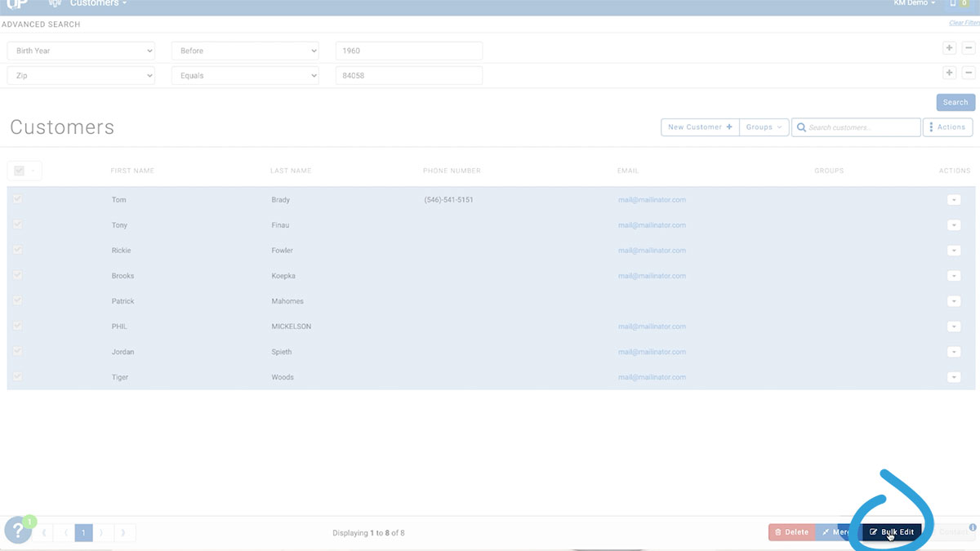Open the dropdown arrow beside select-all checkbox
The height and width of the screenshot is (551, 980).
(34, 171)
